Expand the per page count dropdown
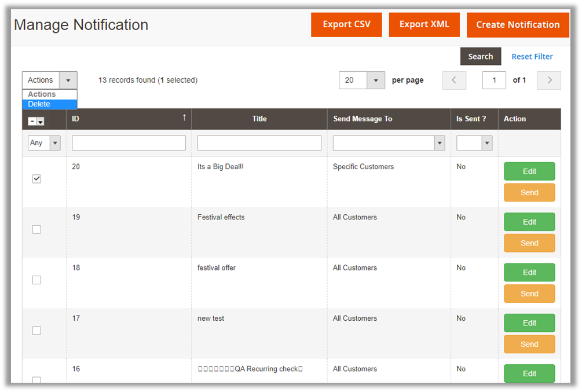582x392 pixels. (376, 80)
